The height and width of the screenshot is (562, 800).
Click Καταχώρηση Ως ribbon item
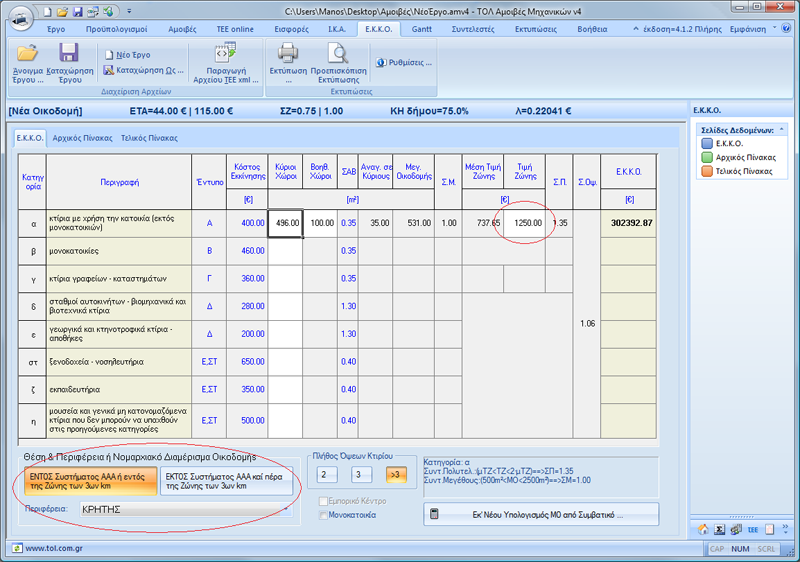144,70
